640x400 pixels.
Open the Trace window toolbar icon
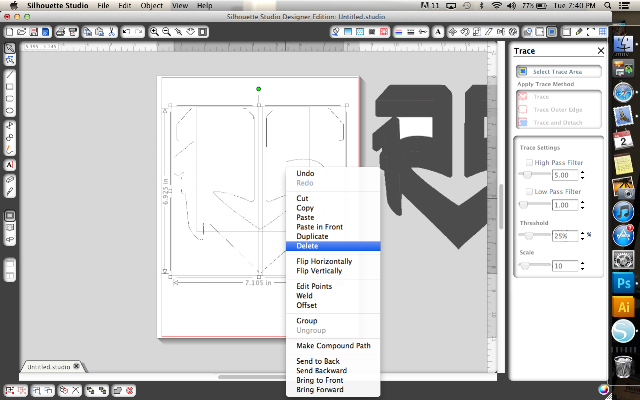pyautogui.click(x=552, y=32)
